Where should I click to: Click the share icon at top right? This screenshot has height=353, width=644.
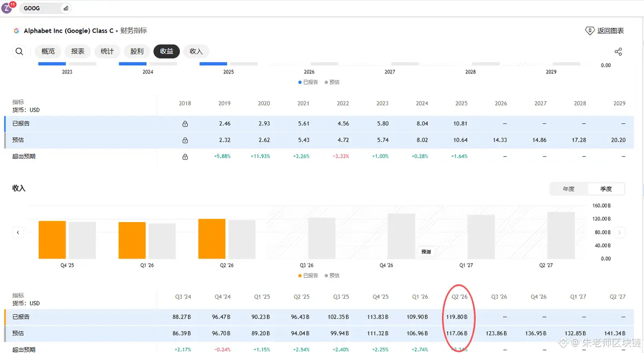[618, 52]
